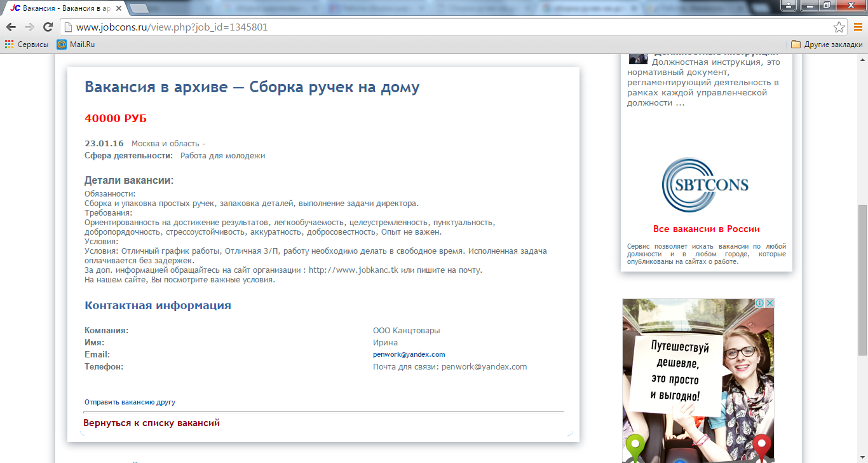Go back to the previous page
The height and width of the screenshot is (463, 868).
tap(11, 27)
